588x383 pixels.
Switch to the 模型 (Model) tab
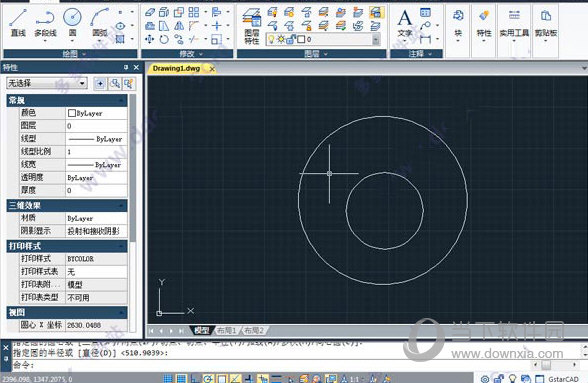click(x=202, y=330)
